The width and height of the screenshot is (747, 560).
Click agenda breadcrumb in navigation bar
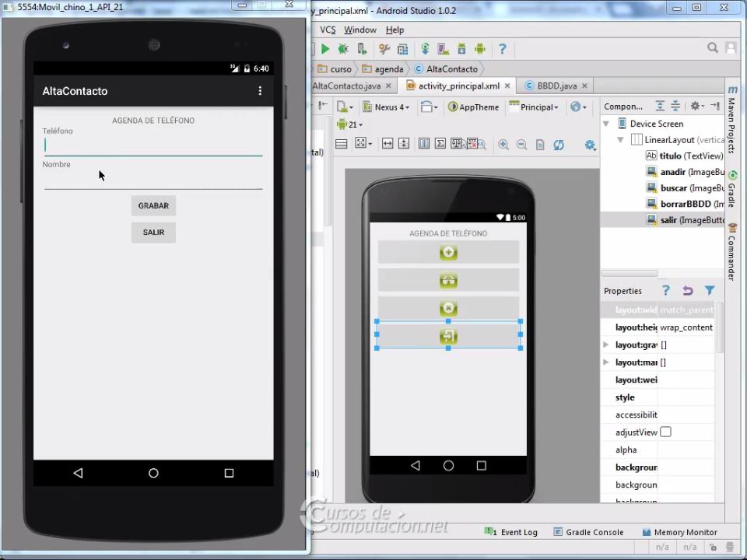click(x=383, y=69)
